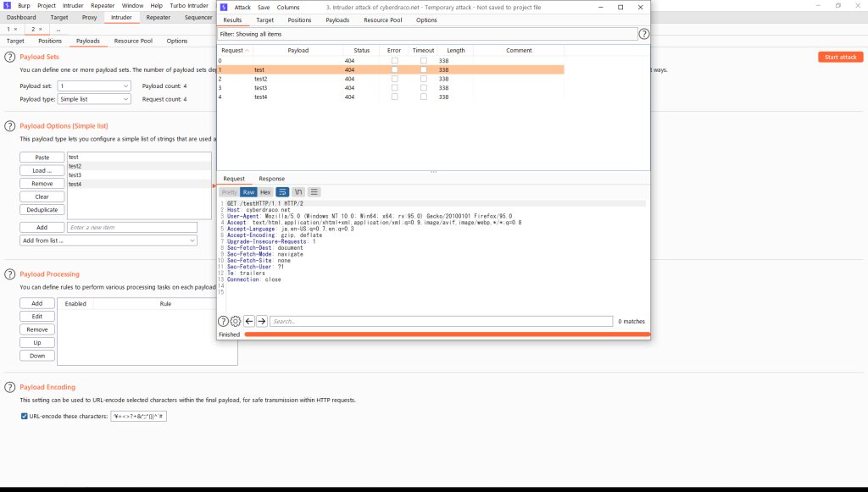This screenshot has height=492, width=868.
Task: Toggle word wrap icon in request viewer
Action: pos(282,192)
